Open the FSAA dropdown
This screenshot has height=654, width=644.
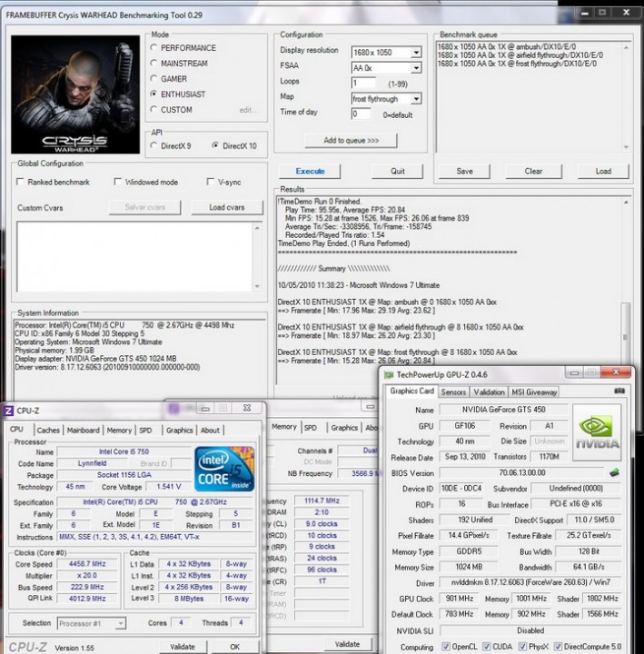coord(416,67)
